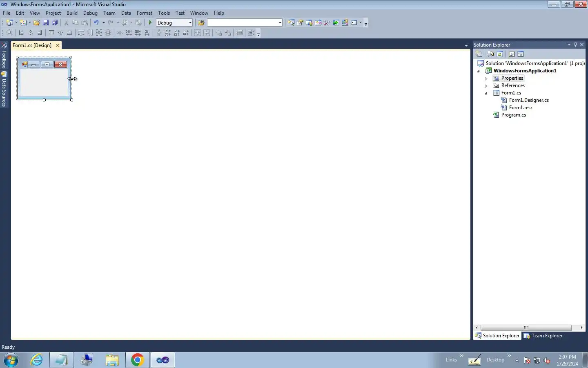This screenshot has width=588, height=368.
Task: Open Google Chrome from the taskbar
Action: point(137,360)
